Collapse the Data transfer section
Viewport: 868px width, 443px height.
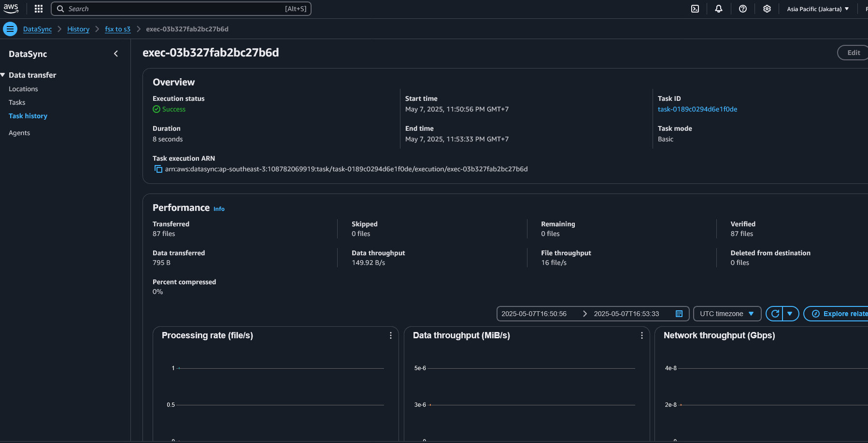coord(3,75)
